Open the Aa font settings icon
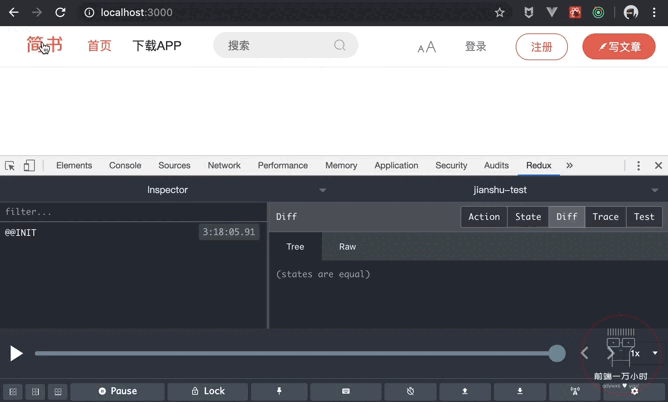The image size is (668, 402). click(x=427, y=46)
